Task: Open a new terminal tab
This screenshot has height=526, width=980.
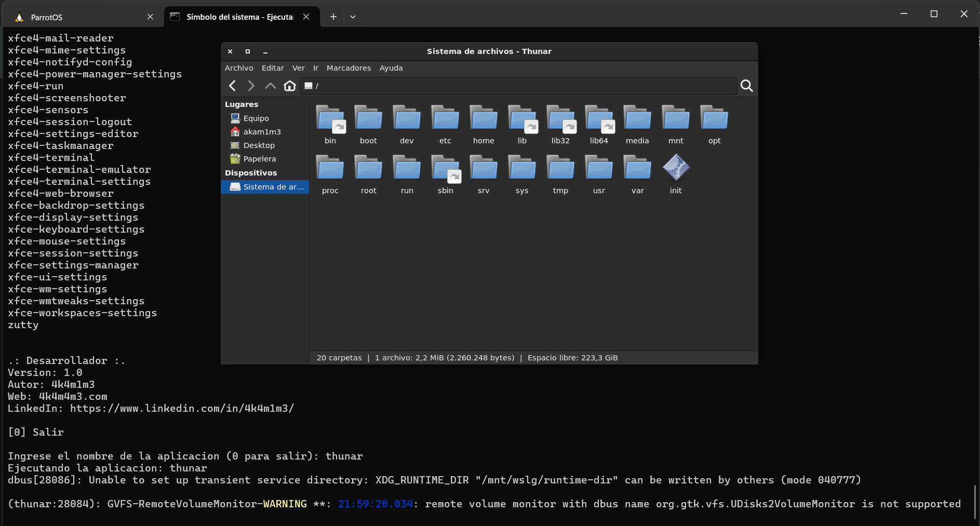Action: click(333, 17)
